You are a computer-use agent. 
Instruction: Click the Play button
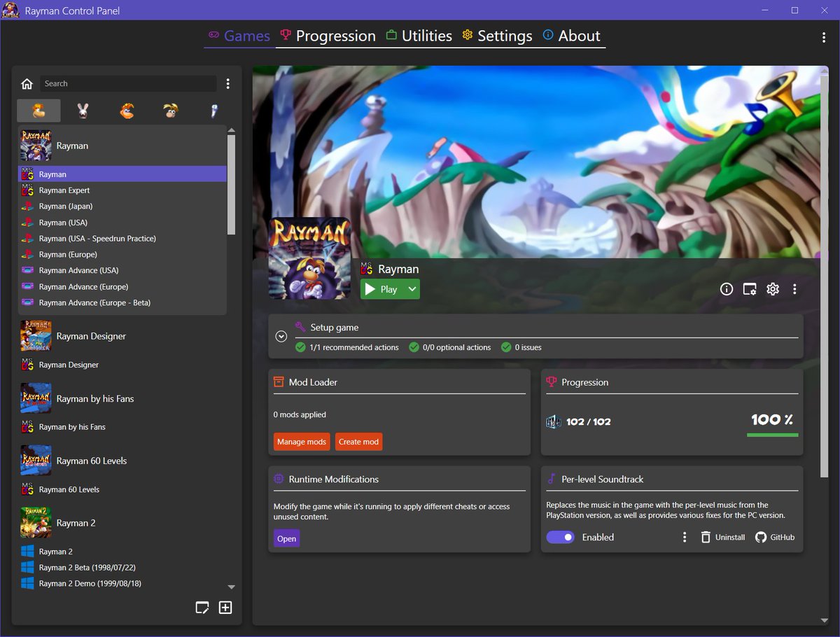(382, 289)
